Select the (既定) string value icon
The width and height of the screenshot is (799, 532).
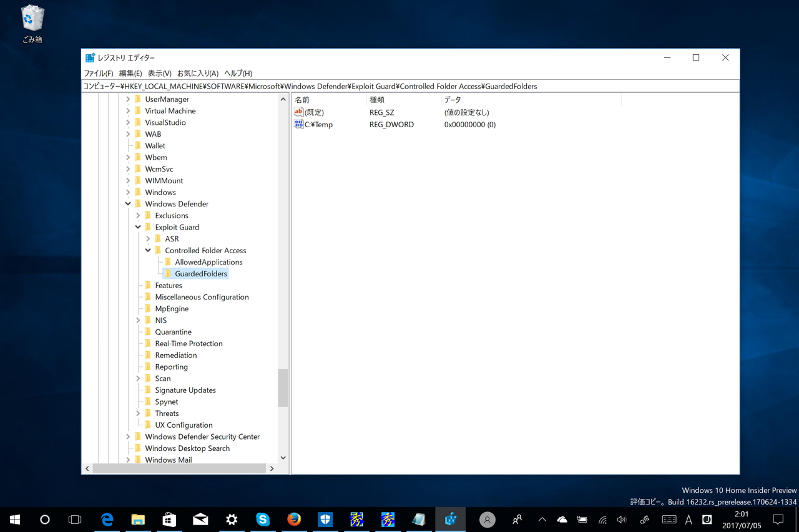298,112
